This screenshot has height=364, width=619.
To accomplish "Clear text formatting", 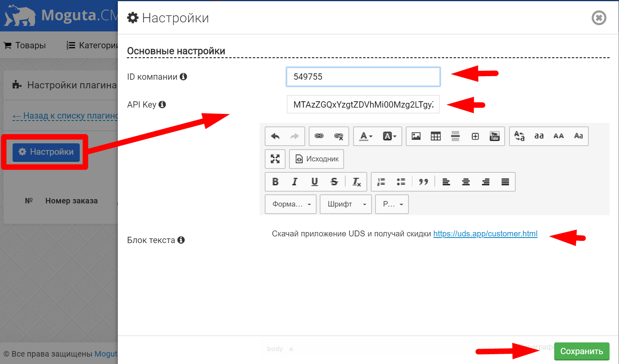I will (357, 182).
